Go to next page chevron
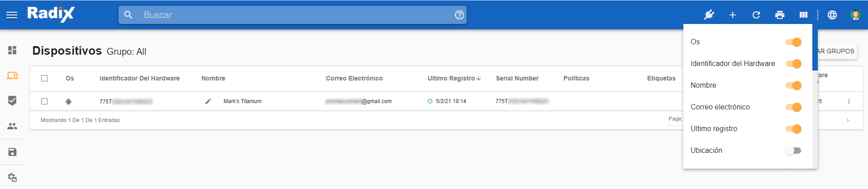Viewport: 868px width, 189px height. click(x=848, y=120)
